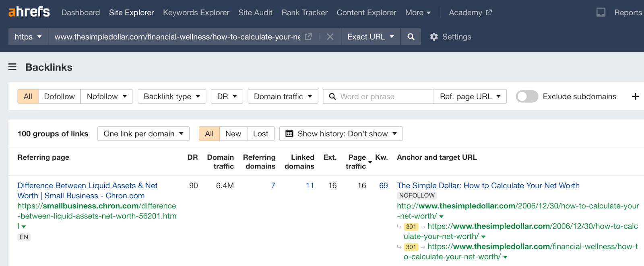Click the notifications panel icon near Reports
Screen dimensions: 644x266
(601, 12)
